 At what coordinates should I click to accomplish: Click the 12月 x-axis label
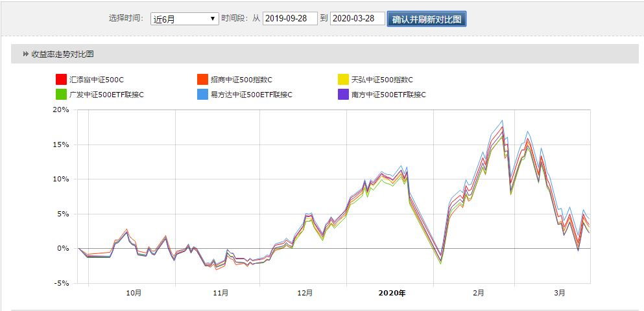[305, 293]
